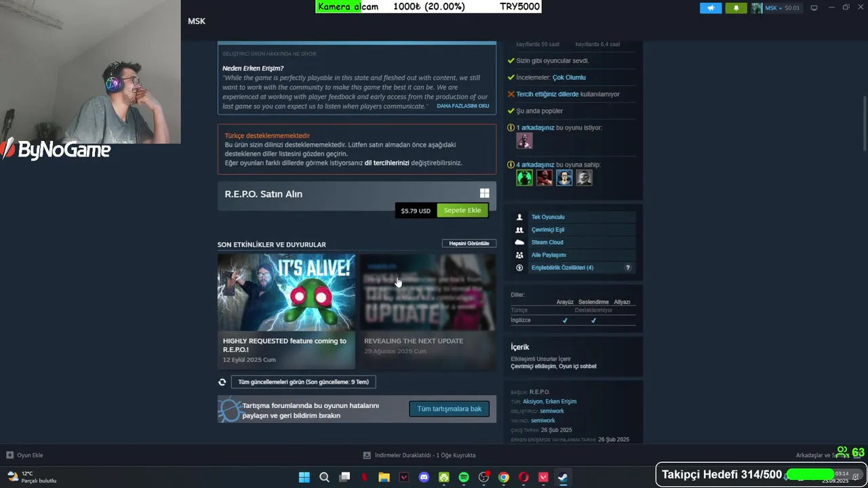Open the weather widget showing 12°C
The image size is (868, 488).
click(x=31, y=477)
